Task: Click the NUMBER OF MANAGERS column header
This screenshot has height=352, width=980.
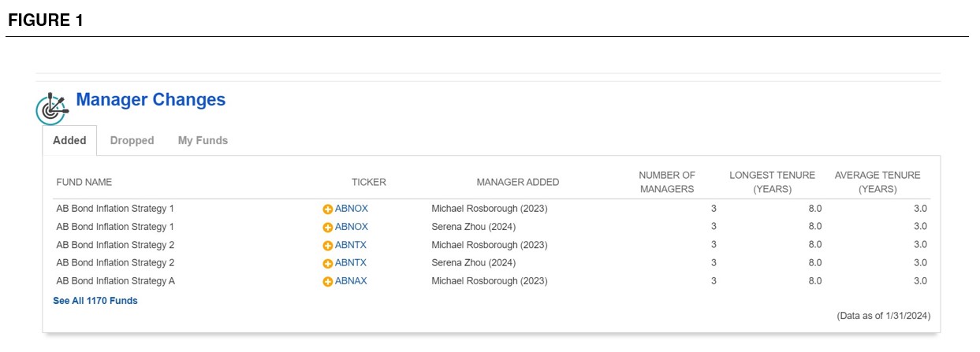Action: (x=667, y=182)
